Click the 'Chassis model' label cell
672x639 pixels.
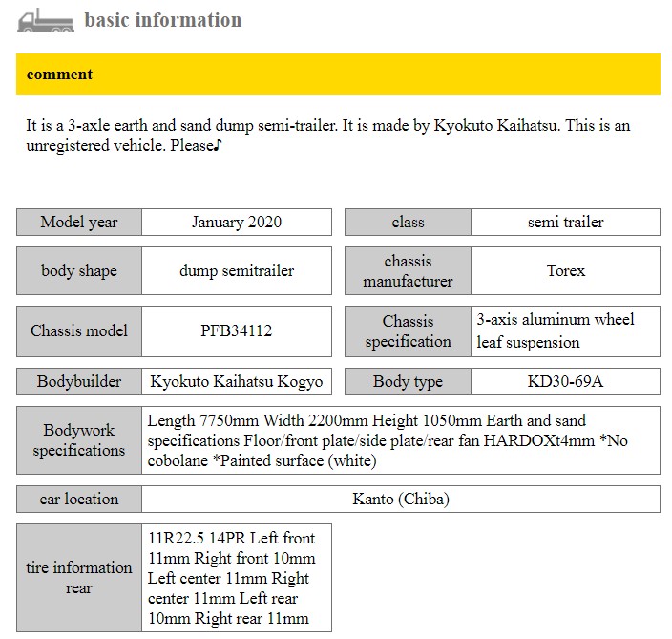(79, 331)
